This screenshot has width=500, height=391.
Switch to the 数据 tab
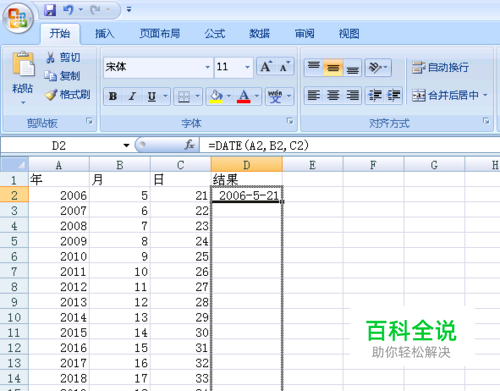pyautogui.click(x=259, y=33)
